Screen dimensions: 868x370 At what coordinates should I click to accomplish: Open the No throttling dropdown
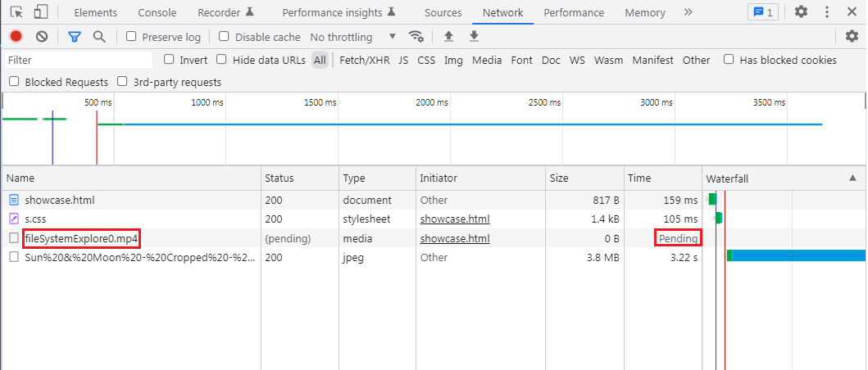coord(353,37)
